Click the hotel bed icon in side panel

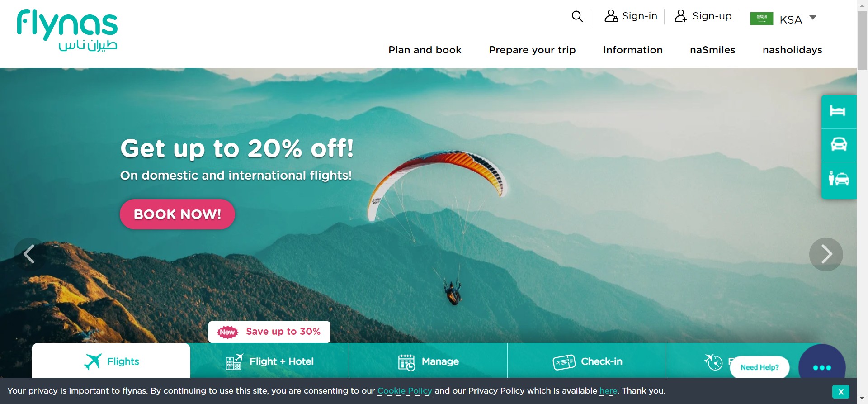837,111
